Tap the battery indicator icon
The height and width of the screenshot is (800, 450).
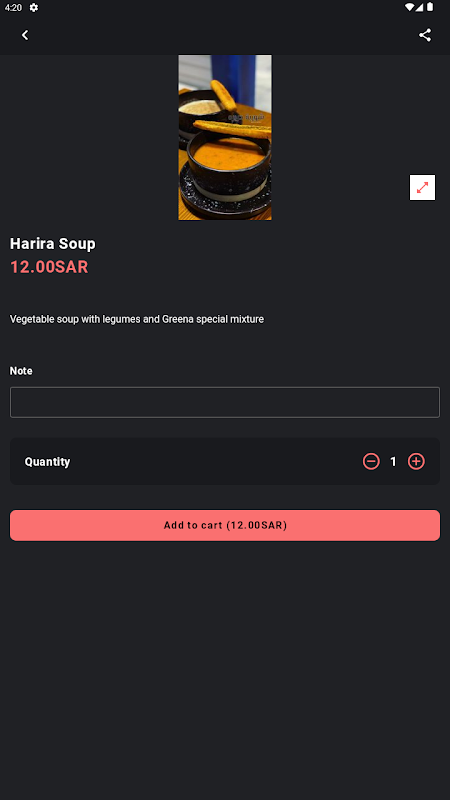click(x=430, y=8)
